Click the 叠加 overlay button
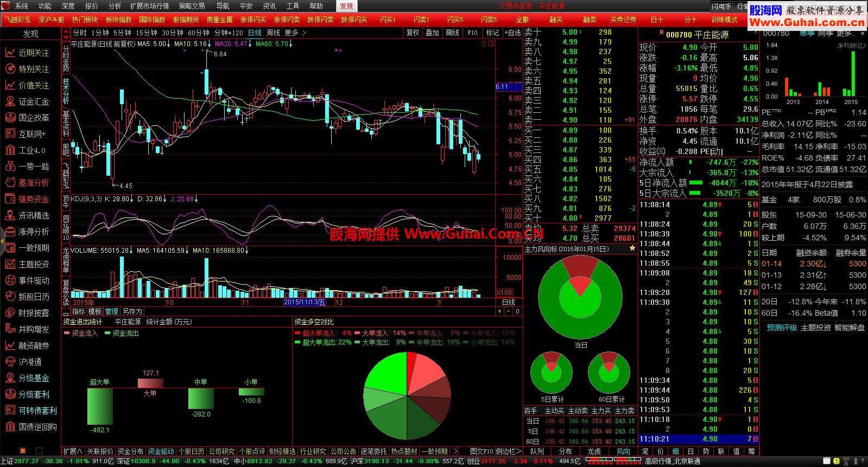868x467 pixels. [433, 33]
